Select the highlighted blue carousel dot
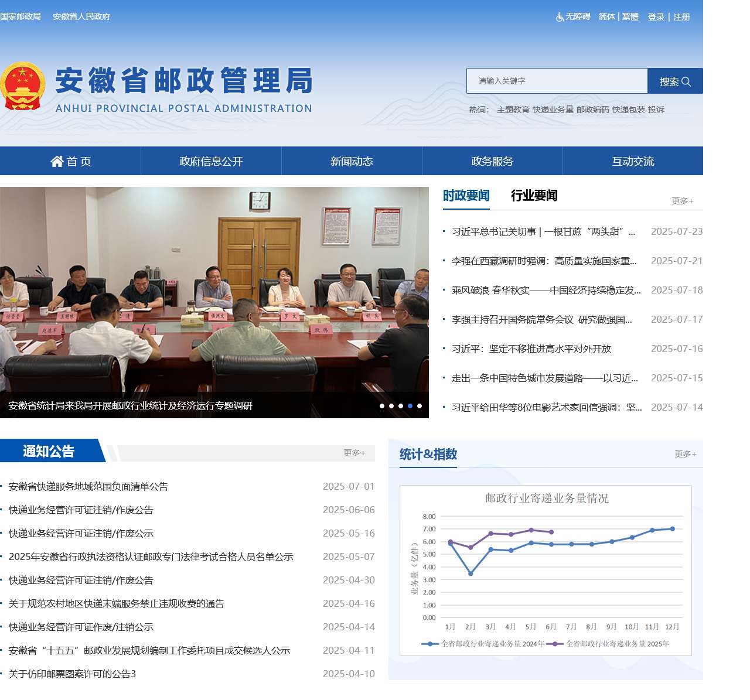The width and height of the screenshot is (750, 700). [410, 406]
